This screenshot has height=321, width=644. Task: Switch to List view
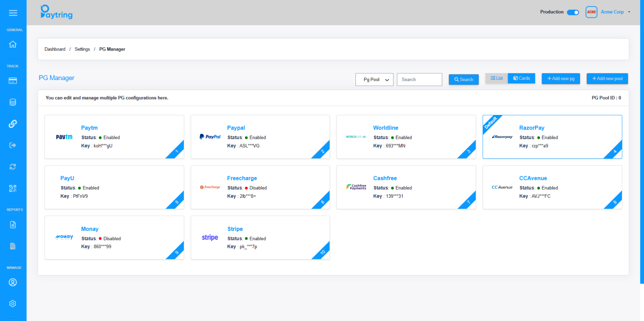[496, 78]
